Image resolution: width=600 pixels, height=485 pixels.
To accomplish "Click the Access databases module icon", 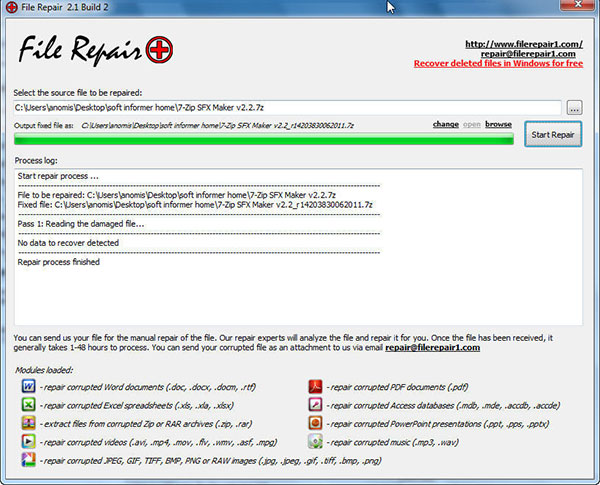I will (x=315, y=404).
